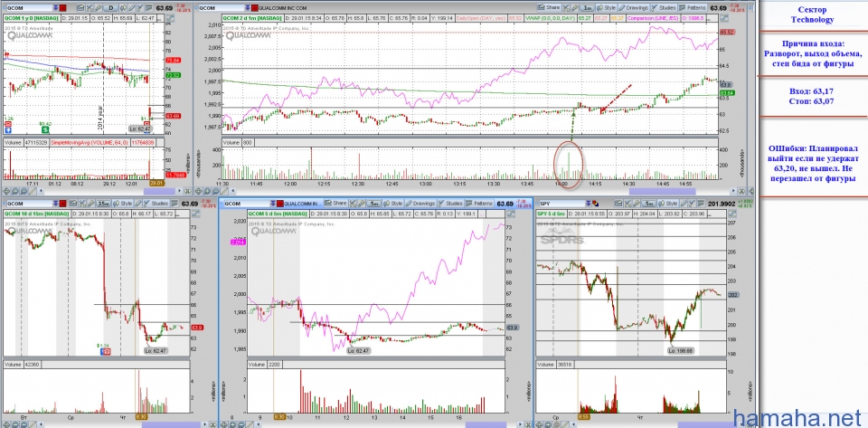Click Share icon in SPY chart toolbar
The image size is (868, 428).
618,204
